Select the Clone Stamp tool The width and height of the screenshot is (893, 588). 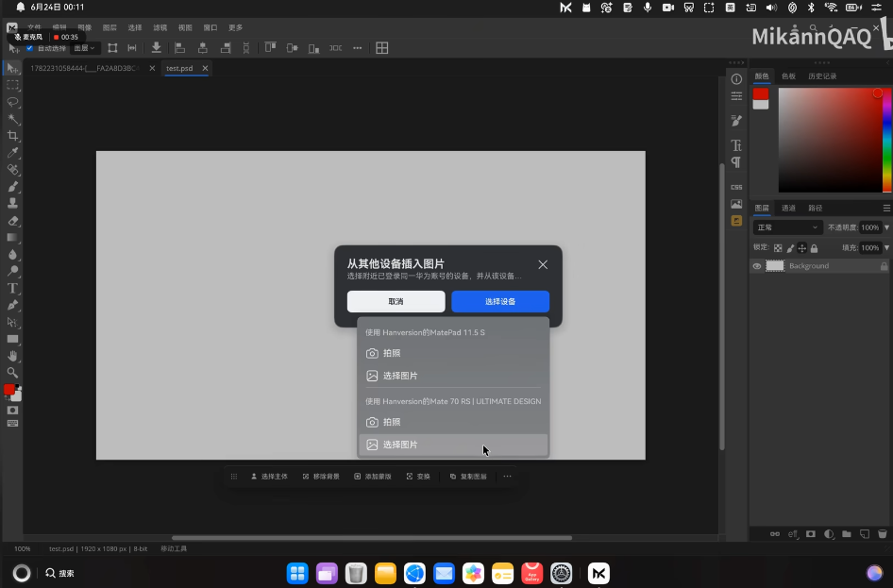12,203
